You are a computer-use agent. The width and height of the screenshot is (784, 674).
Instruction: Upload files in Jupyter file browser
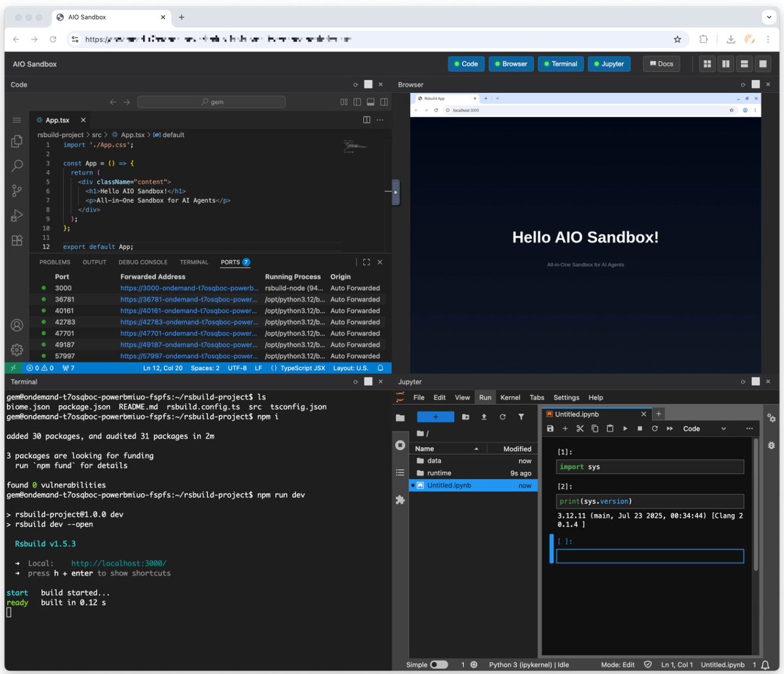coord(484,416)
